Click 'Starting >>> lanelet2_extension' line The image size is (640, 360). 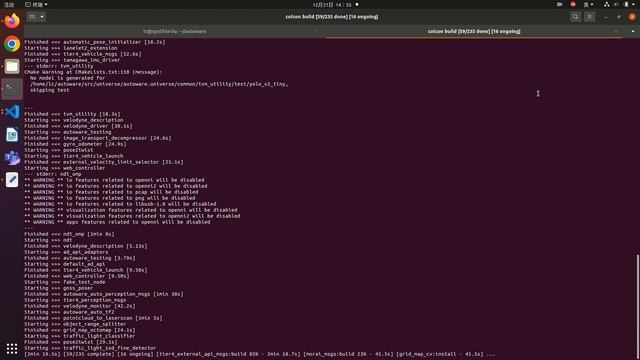tap(71, 48)
